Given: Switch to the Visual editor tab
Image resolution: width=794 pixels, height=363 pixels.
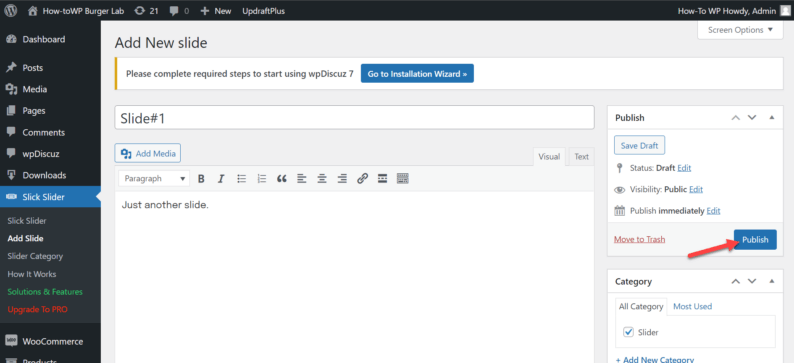Looking at the screenshot, I should [x=549, y=157].
